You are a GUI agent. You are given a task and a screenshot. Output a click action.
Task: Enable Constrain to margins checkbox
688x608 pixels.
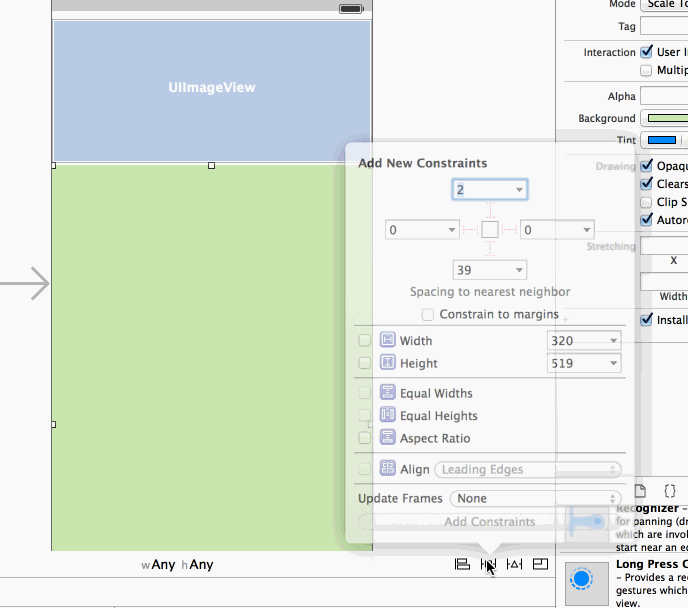pyautogui.click(x=428, y=315)
